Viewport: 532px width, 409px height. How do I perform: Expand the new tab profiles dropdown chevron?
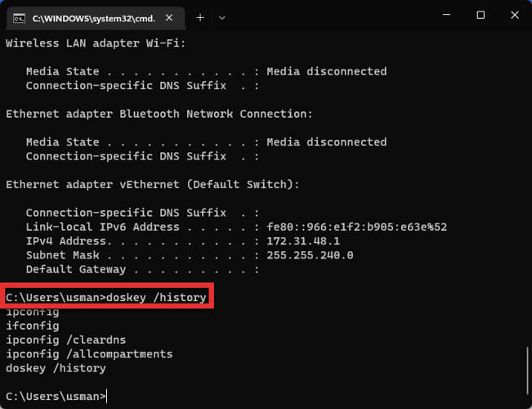click(x=222, y=18)
